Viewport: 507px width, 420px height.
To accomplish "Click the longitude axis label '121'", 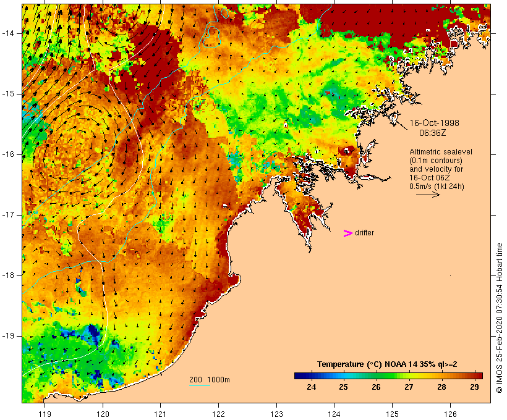I will pyautogui.click(x=160, y=414).
